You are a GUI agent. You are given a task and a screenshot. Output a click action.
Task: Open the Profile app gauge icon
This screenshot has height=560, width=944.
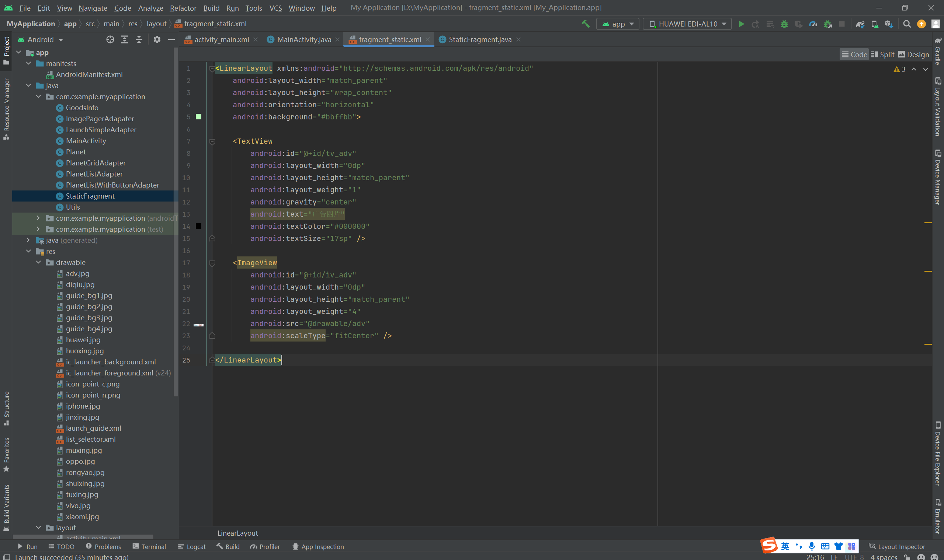[813, 24]
